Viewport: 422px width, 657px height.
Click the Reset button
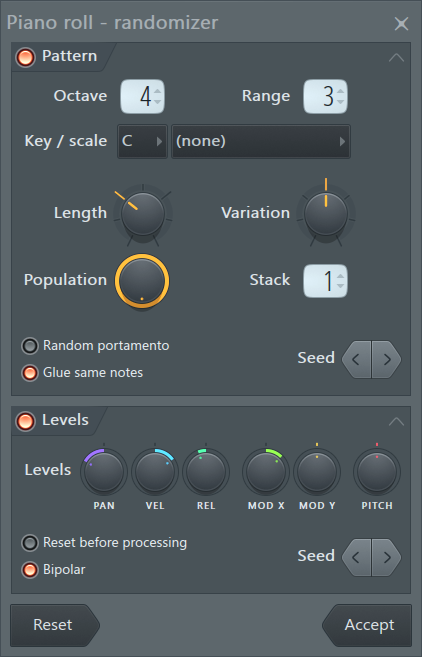point(54,625)
